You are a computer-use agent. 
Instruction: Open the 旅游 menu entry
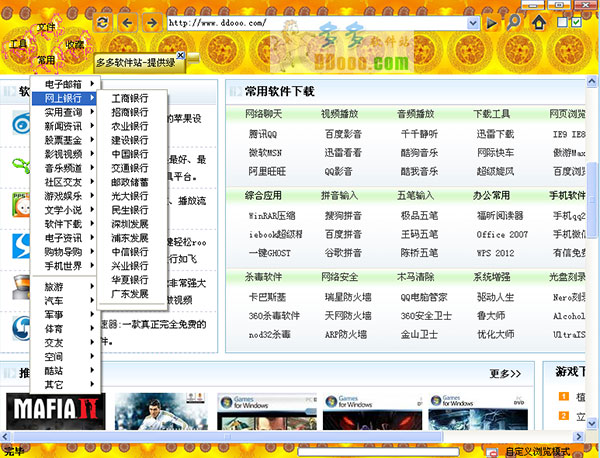[x=65, y=287]
